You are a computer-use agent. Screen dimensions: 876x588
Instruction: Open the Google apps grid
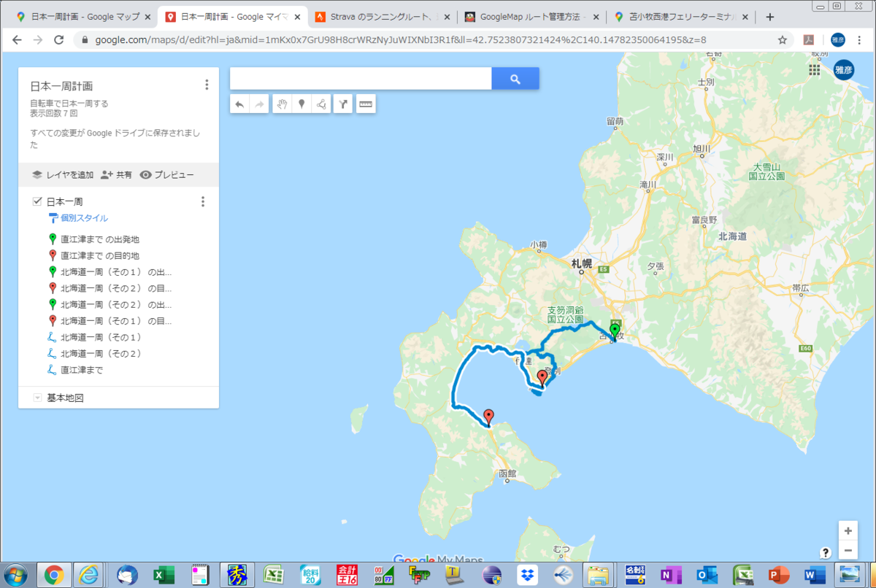click(x=815, y=70)
